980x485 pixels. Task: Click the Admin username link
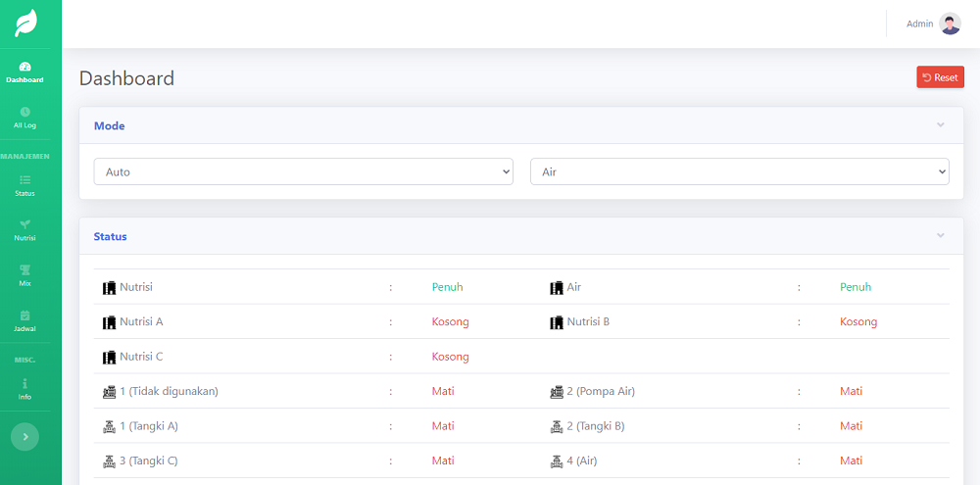pos(919,24)
